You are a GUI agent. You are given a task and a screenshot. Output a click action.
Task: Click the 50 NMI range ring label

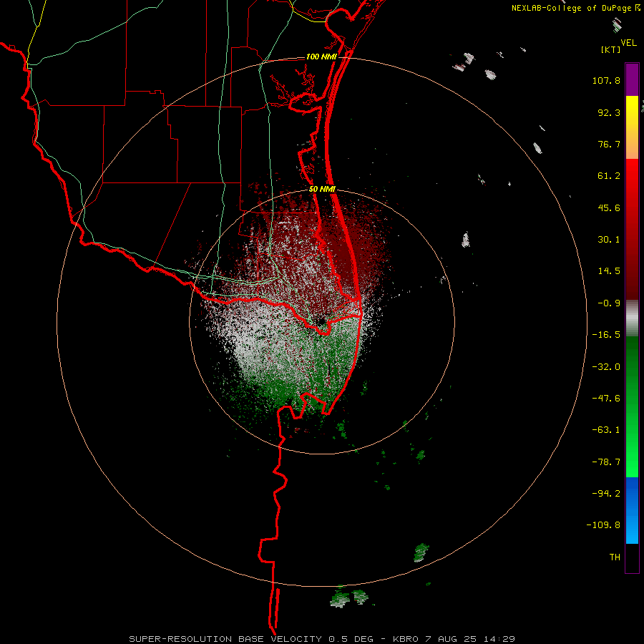coord(323,189)
